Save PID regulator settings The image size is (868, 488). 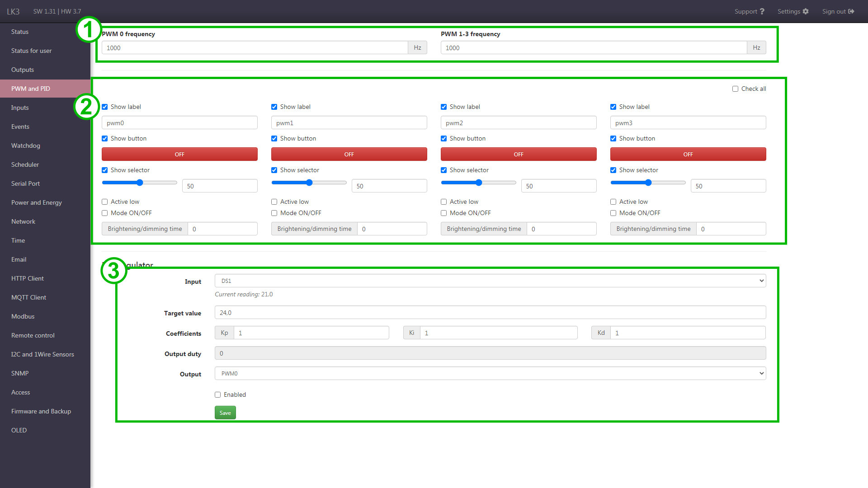[x=225, y=413]
